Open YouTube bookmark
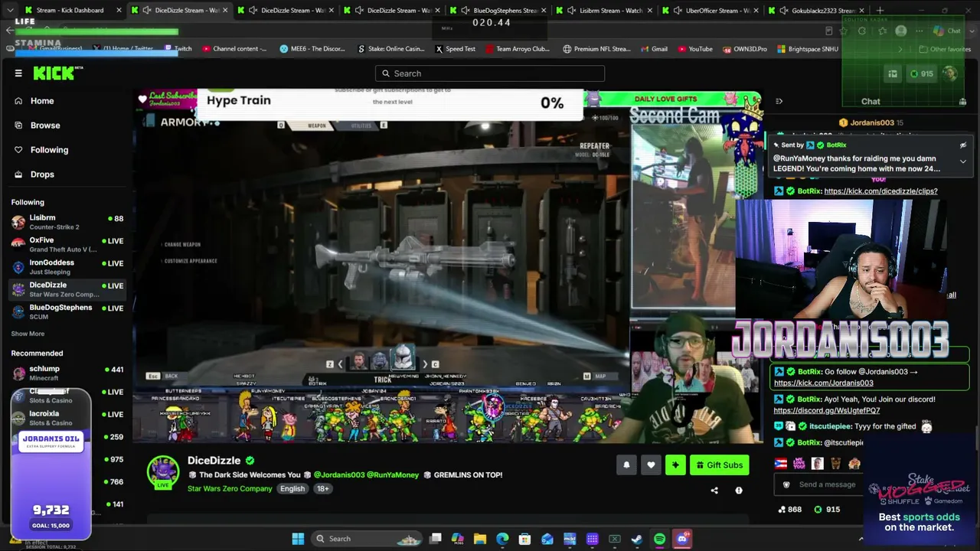The image size is (980, 551). tap(695, 49)
